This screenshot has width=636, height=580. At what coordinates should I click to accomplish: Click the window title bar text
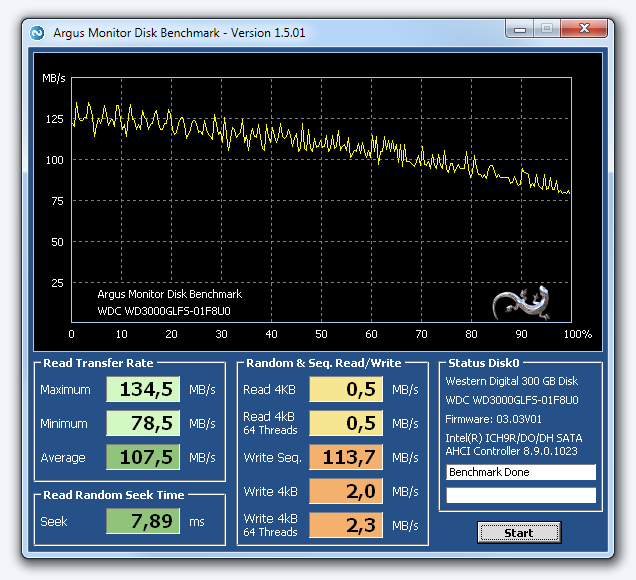(180, 32)
